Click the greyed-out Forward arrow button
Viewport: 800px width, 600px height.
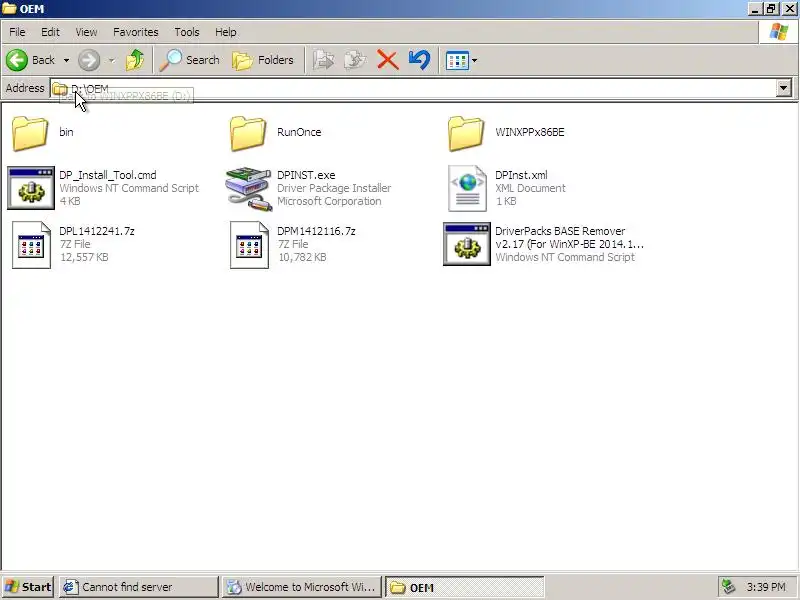(x=89, y=60)
